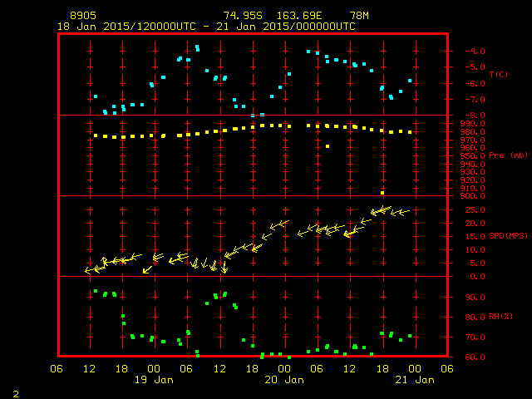
Task: Click the first 06 hour label on time axis
Action: coord(57,369)
